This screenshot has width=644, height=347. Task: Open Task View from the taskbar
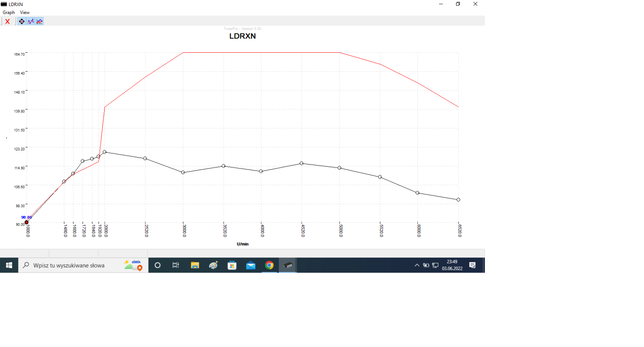tap(176, 265)
